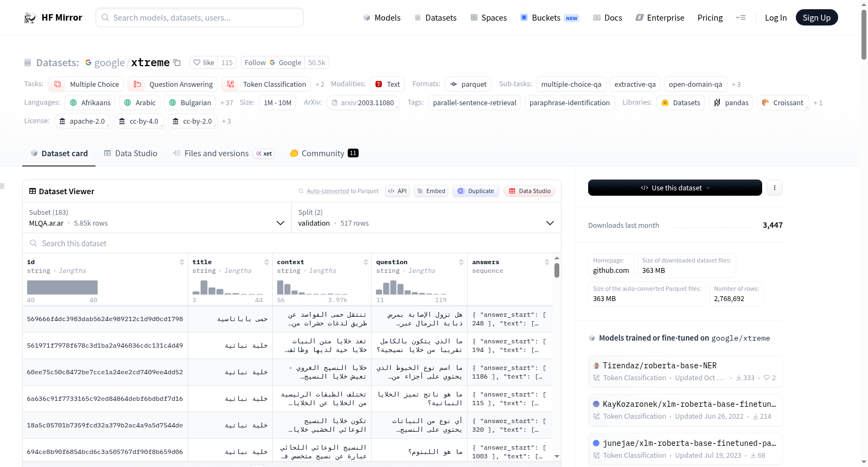Sort by answers column sort icon
Image resolution: width=868 pixels, height=467 pixels.
click(547, 262)
